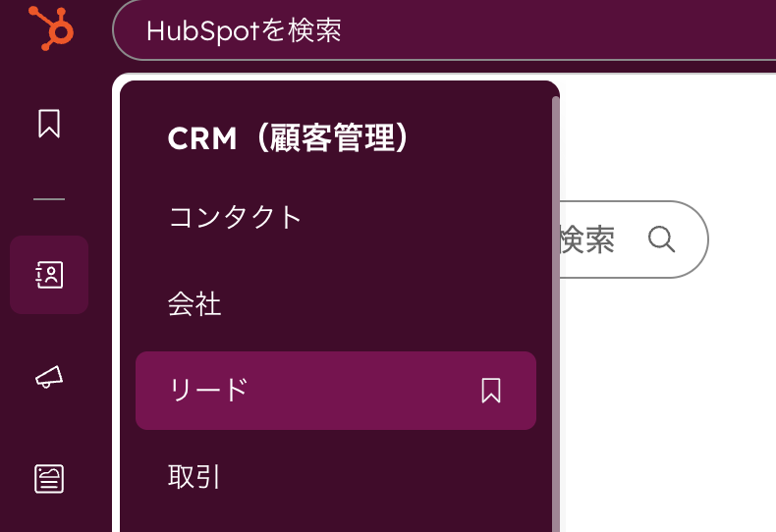This screenshot has height=532, width=776.
Task: Click the 検索 input field on page
Action: coord(634,239)
